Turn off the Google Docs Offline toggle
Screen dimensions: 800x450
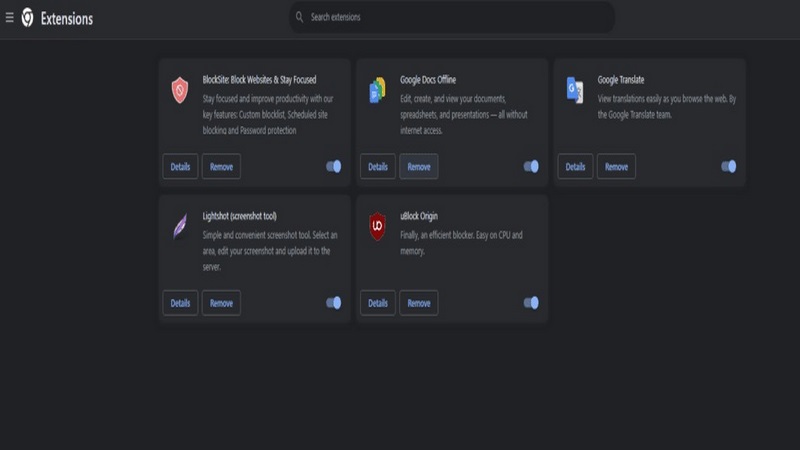tap(531, 166)
